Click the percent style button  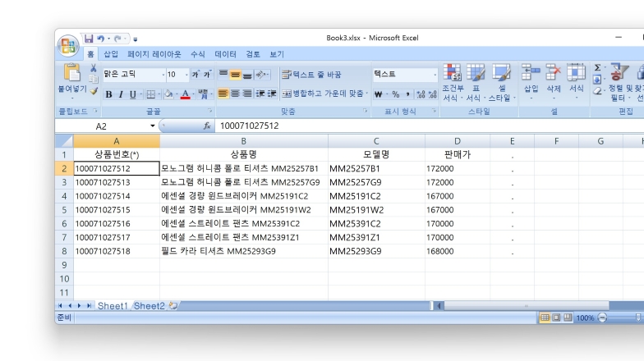pyautogui.click(x=395, y=94)
